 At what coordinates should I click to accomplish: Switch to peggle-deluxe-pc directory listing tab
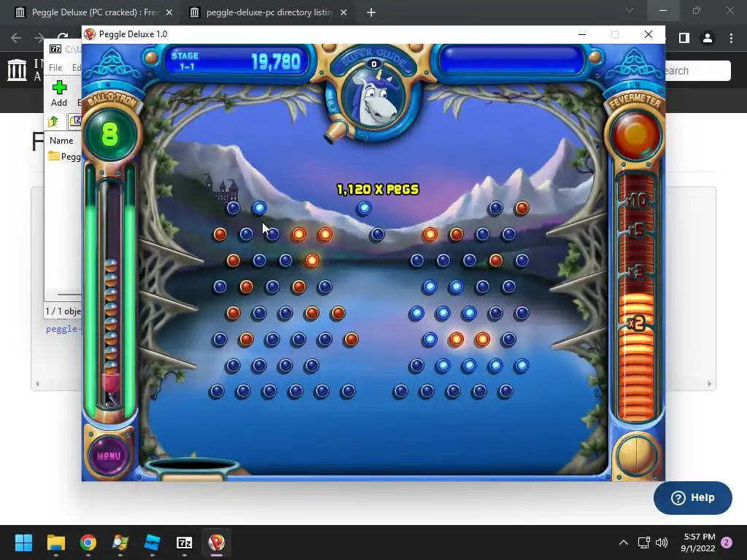click(268, 12)
